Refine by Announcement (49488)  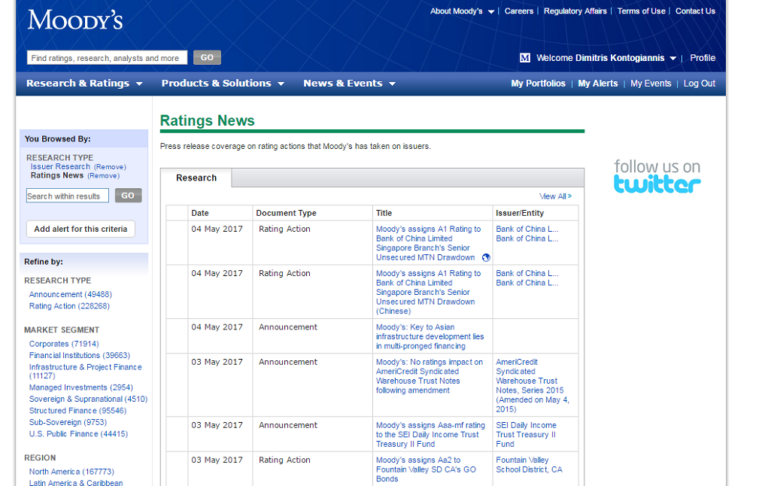(71, 294)
